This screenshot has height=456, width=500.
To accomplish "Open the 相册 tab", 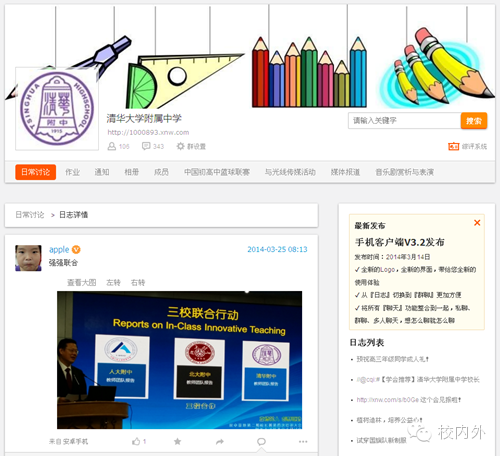I will point(132,172).
